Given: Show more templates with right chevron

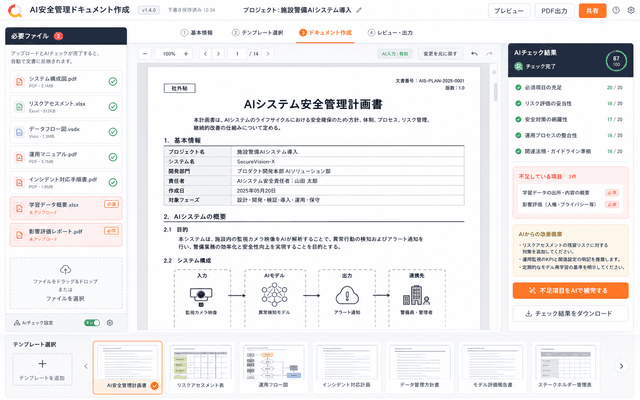Looking at the screenshot, I should (621, 366).
